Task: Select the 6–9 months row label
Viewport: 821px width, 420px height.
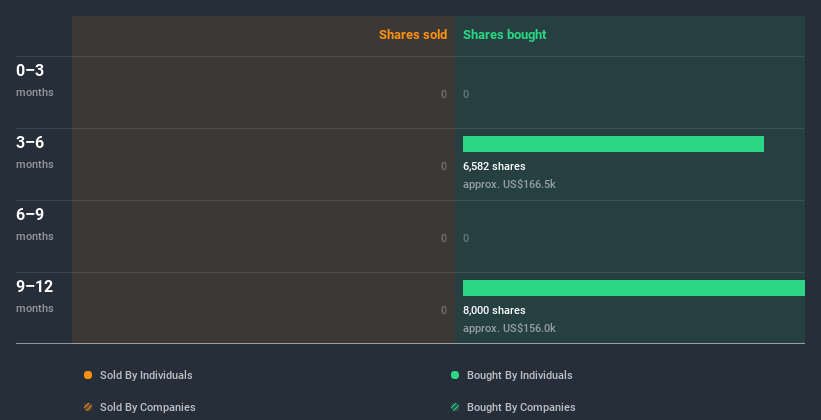Action: pyautogui.click(x=35, y=224)
